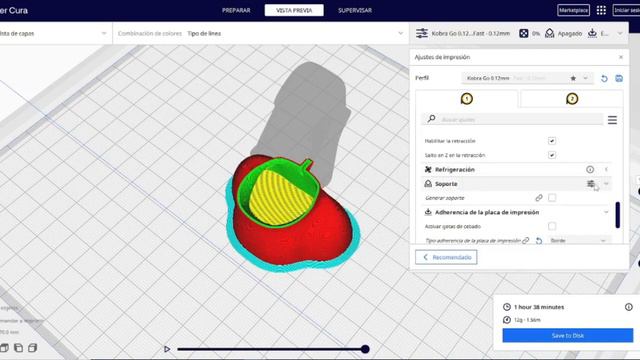Select extruder tab 1
The width and height of the screenshot is (640, 360).
(x=467, y=99)
